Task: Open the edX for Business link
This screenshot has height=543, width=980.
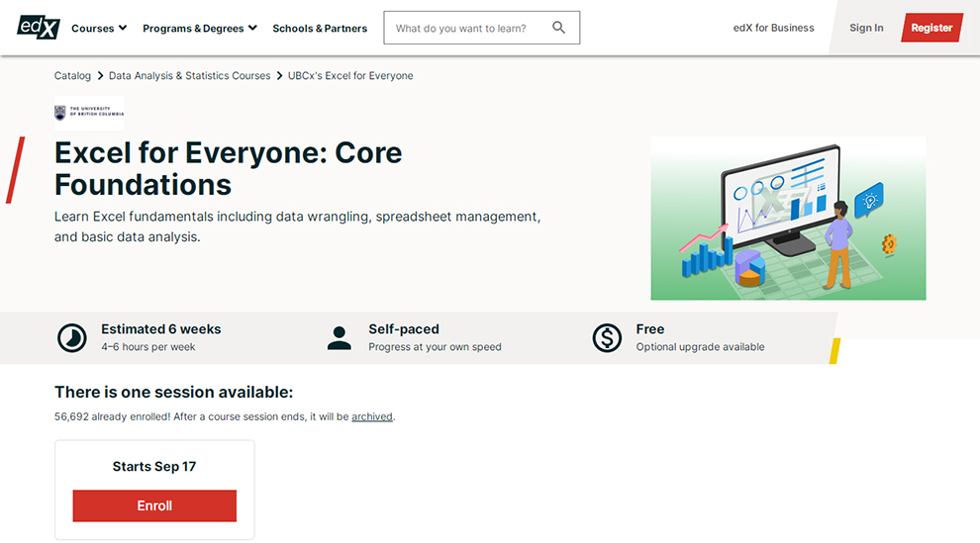Action: pyautogui.click(x=774, y=28)
